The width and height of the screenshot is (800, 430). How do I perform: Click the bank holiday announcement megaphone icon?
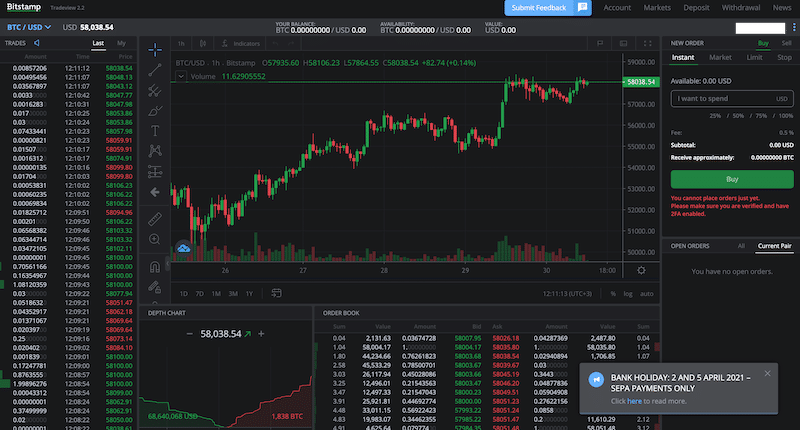596,380
